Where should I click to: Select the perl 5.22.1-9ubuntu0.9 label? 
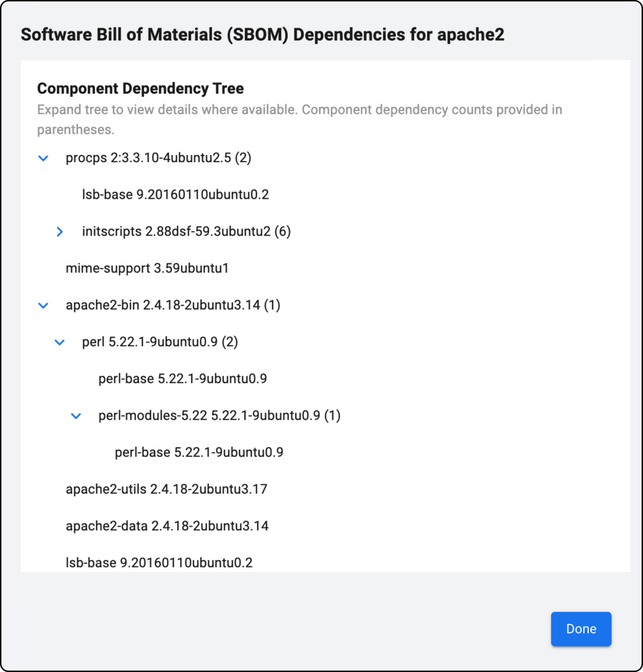point(160,342)
